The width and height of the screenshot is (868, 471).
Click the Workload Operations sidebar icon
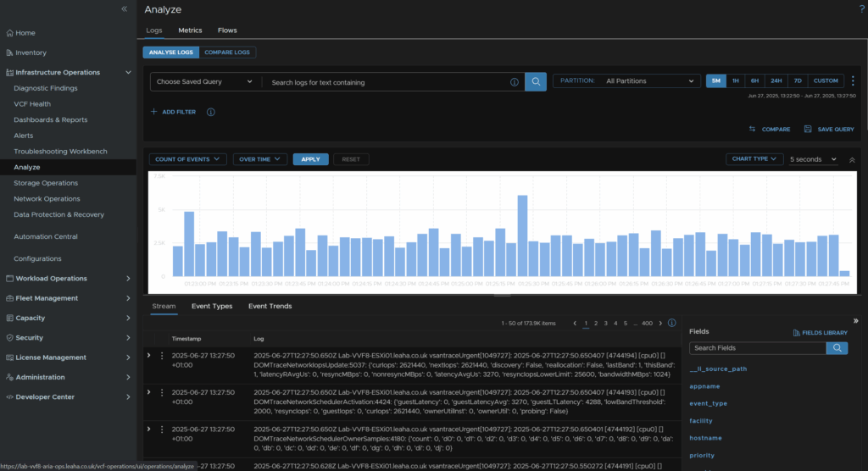click(x=9, y=279)
